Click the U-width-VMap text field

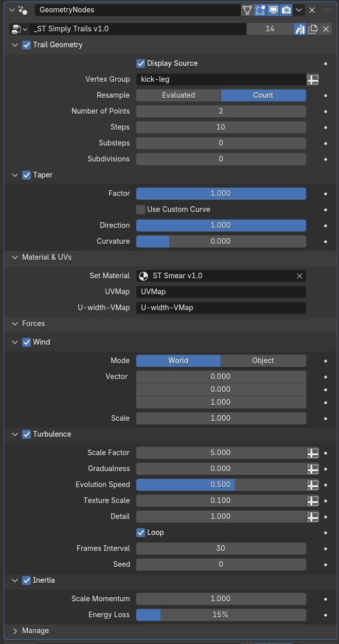(x=221, y=308)
